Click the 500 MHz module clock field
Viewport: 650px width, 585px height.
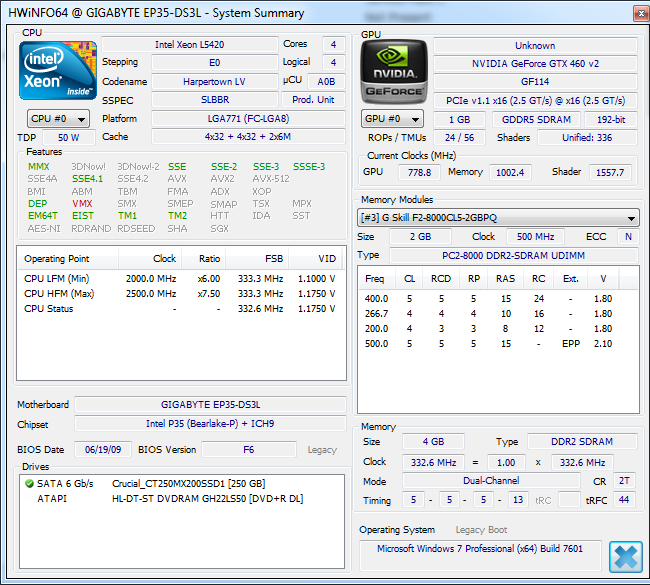point(535,237)
